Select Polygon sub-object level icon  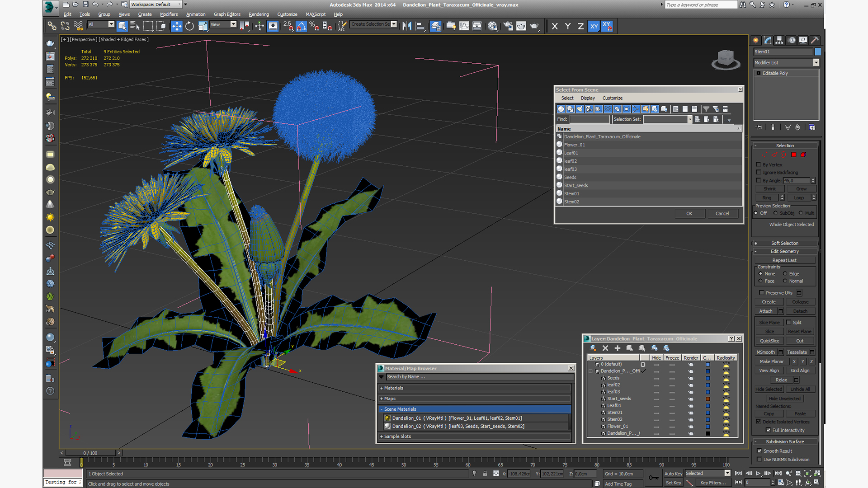[x=793, y=155]
